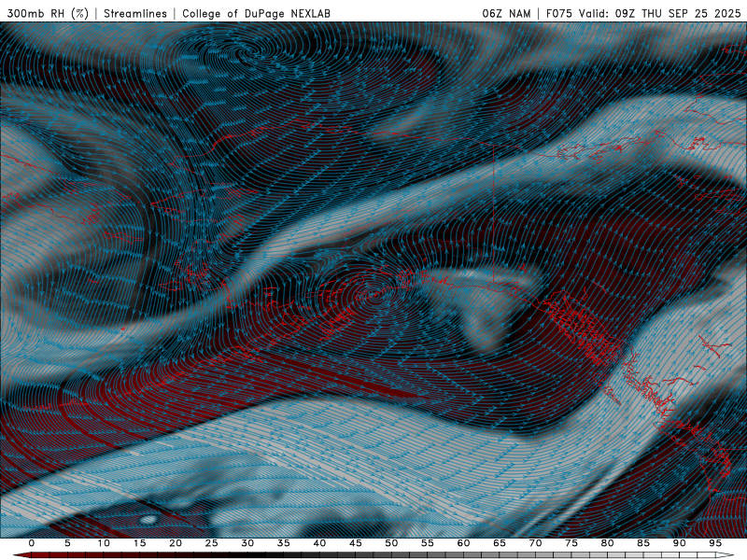Click the colorbar label '20'

pos(176,543)
